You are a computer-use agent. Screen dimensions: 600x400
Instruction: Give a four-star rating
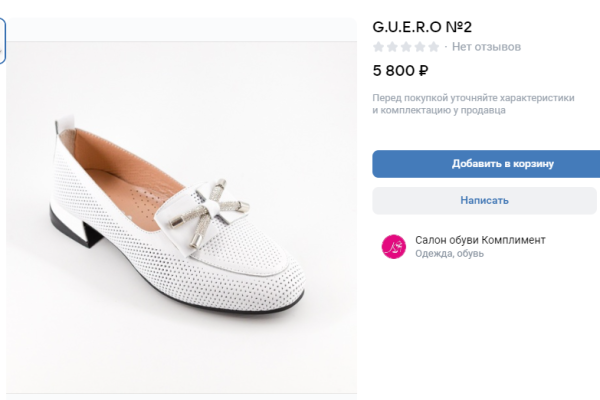point(420,47)
